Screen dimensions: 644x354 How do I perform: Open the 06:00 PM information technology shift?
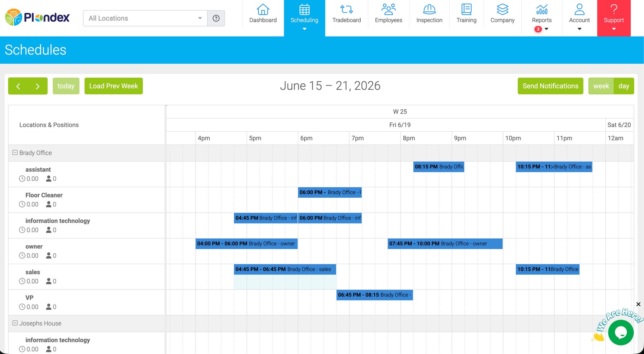[x=330, y=218]
